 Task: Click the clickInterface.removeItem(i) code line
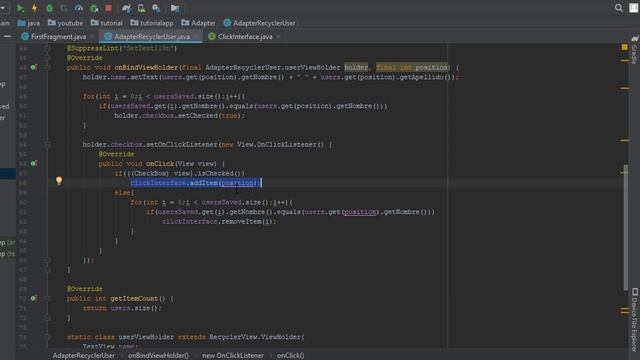click(219, 222)
